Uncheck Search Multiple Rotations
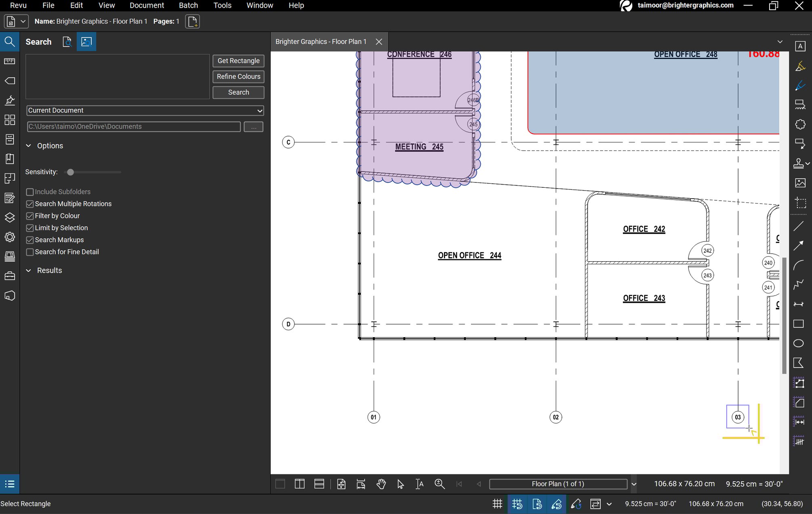This screenshot has width=812, height=514. 30,204
